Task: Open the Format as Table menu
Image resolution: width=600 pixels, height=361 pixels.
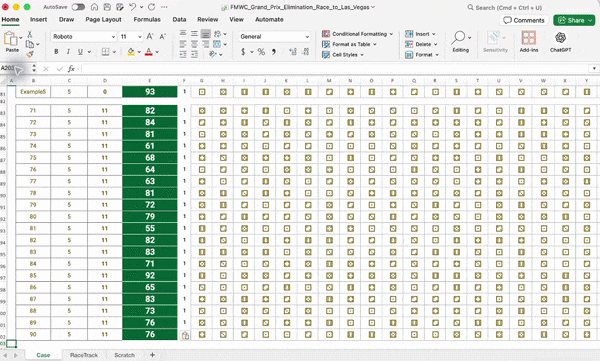Action: point(349,44)
